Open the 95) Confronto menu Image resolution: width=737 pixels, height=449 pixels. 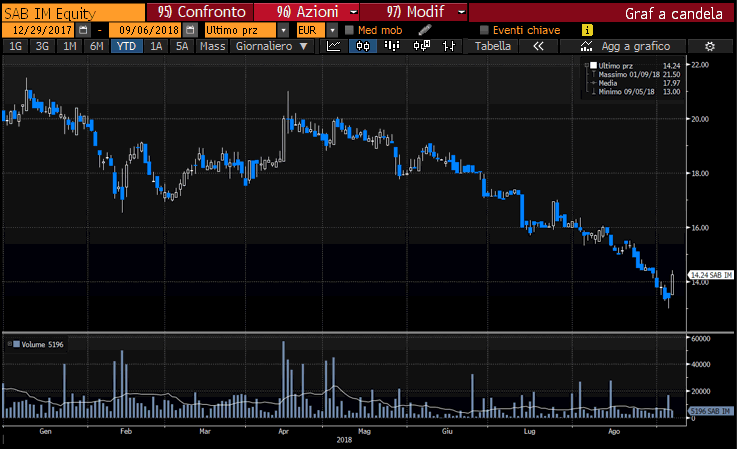click(x=201, y=12)
